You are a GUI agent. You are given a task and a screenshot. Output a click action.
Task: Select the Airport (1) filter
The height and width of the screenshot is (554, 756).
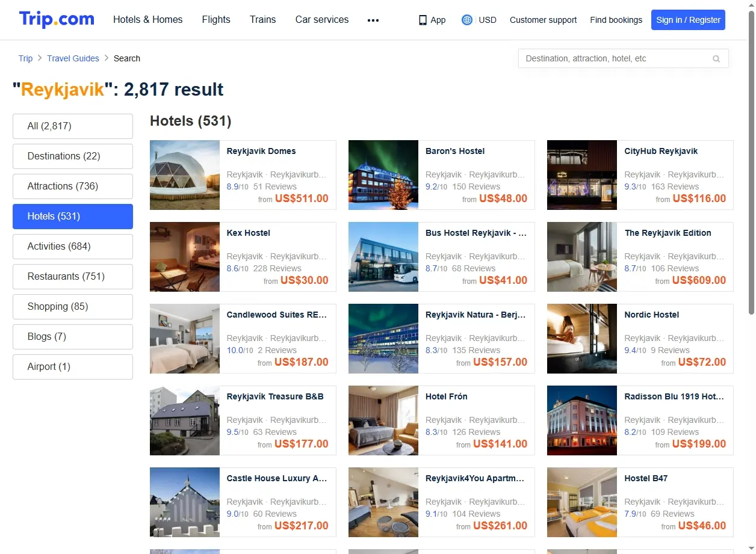coord(73,367)
